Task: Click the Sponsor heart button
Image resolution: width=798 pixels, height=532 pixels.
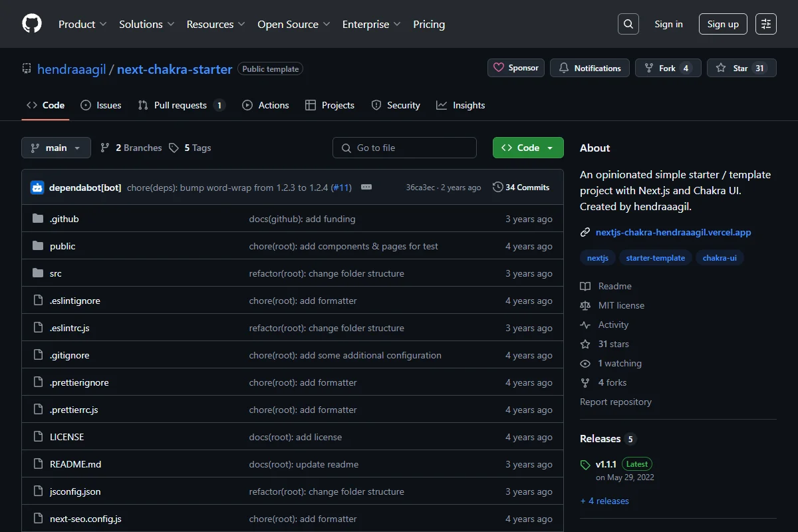Action: (x=516, y=68)
